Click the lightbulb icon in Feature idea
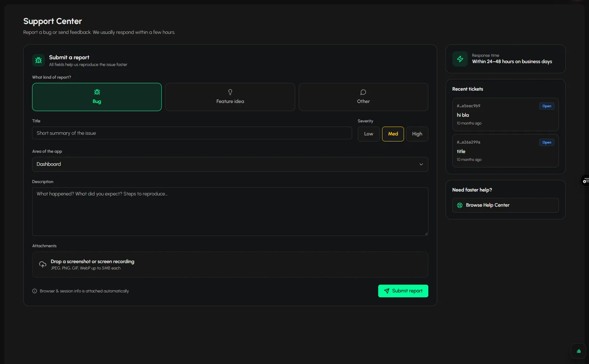Viewport: 589px width, 364px height. [230, 92]
